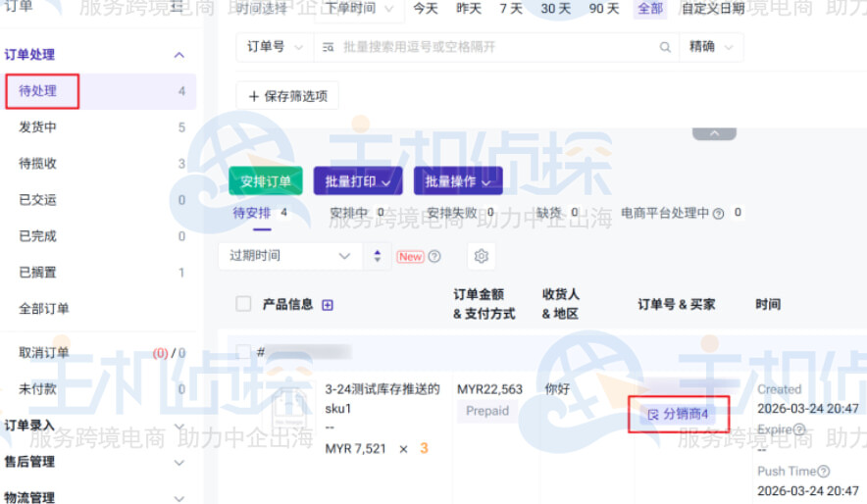
Task: Select 发货中 in sidebar
Action: (99, 127)
